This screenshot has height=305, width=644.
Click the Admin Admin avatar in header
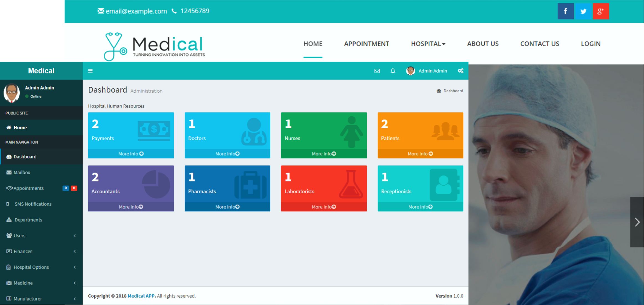[x=410, y=71]
